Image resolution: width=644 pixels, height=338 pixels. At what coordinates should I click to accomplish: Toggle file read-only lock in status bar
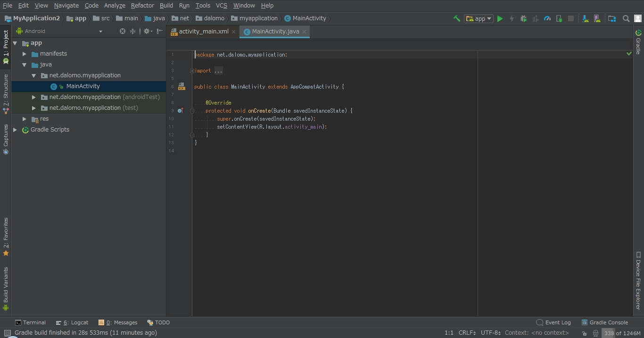click(584, 333)
